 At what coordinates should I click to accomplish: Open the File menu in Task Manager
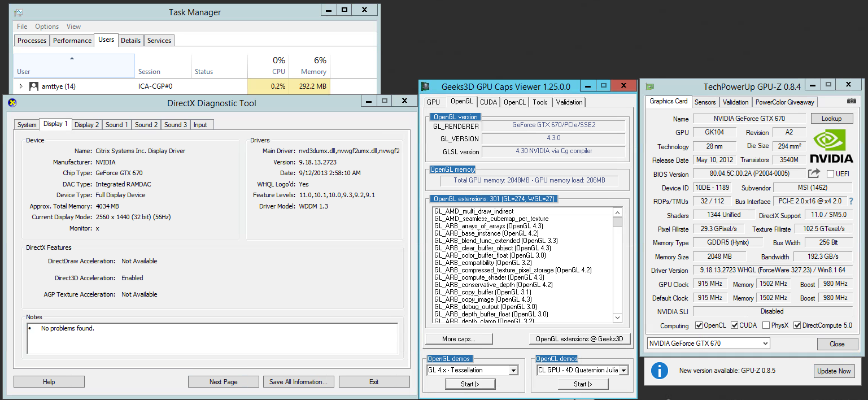click(22, 27)
